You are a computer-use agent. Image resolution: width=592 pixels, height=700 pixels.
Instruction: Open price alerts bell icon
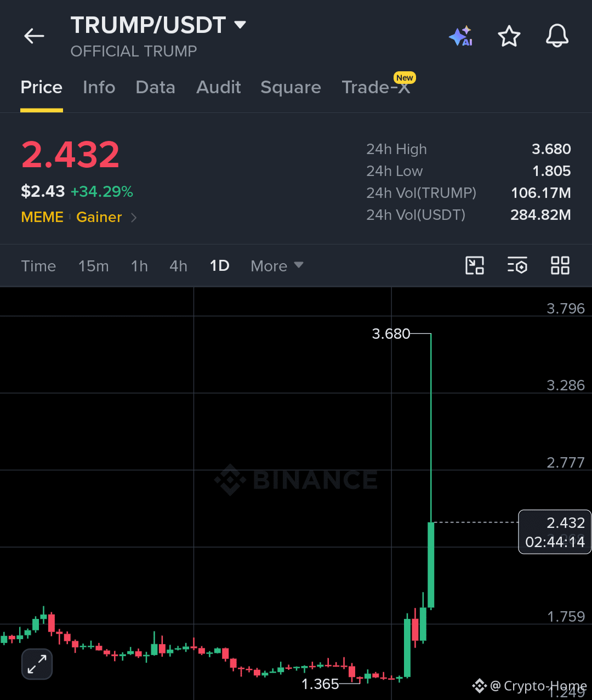click(x=557, y=36)
